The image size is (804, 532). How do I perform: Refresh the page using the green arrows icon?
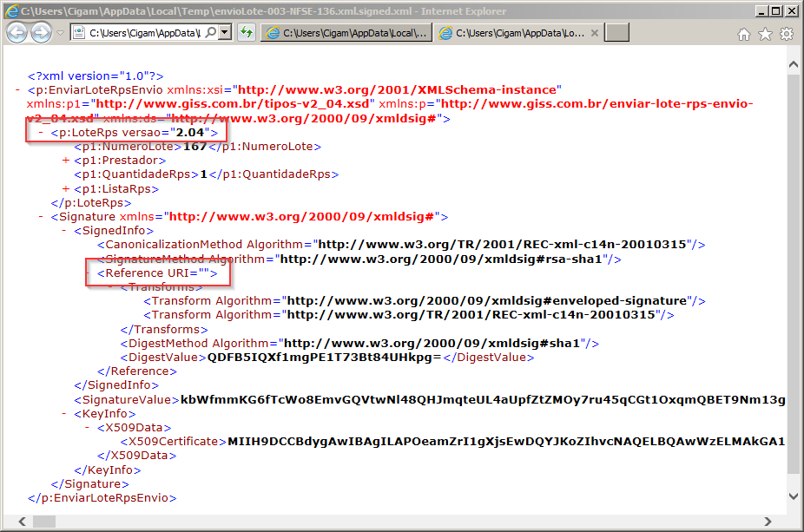pos(247,33)
